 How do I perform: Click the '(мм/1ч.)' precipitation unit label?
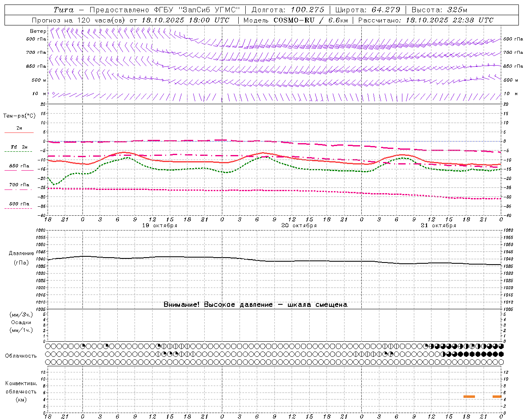click(21, 330)
